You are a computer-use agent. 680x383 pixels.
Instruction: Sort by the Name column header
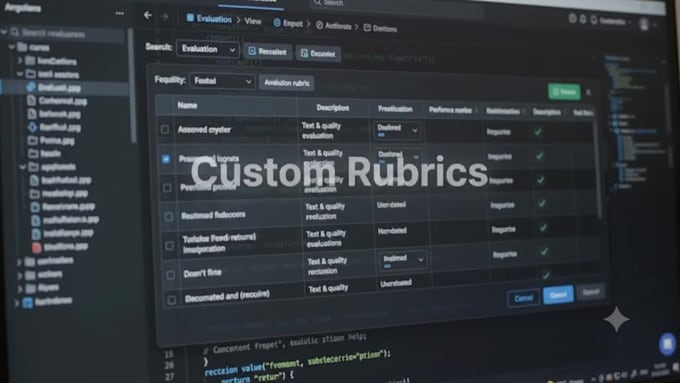[x=187, y=105]
